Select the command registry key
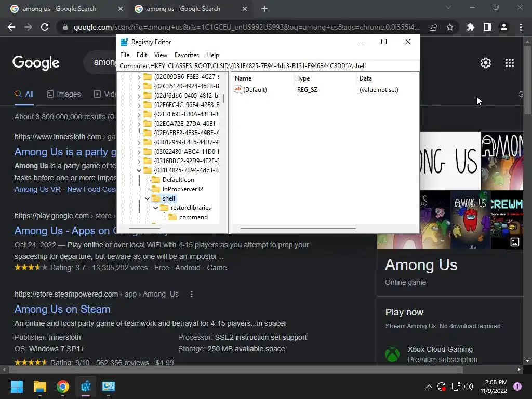Image resolution: width=532 pixels, height=399 pixels. (x=193, y=217)
